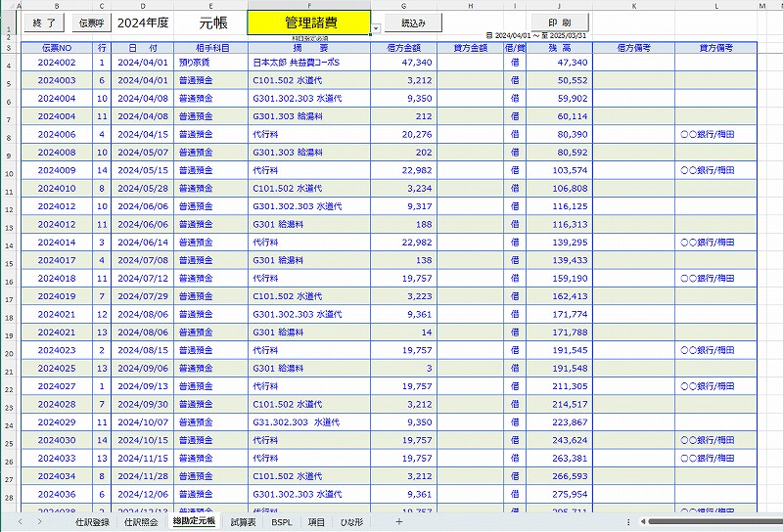
Task: Add a new sheet with plus icon
Action: 398,522
